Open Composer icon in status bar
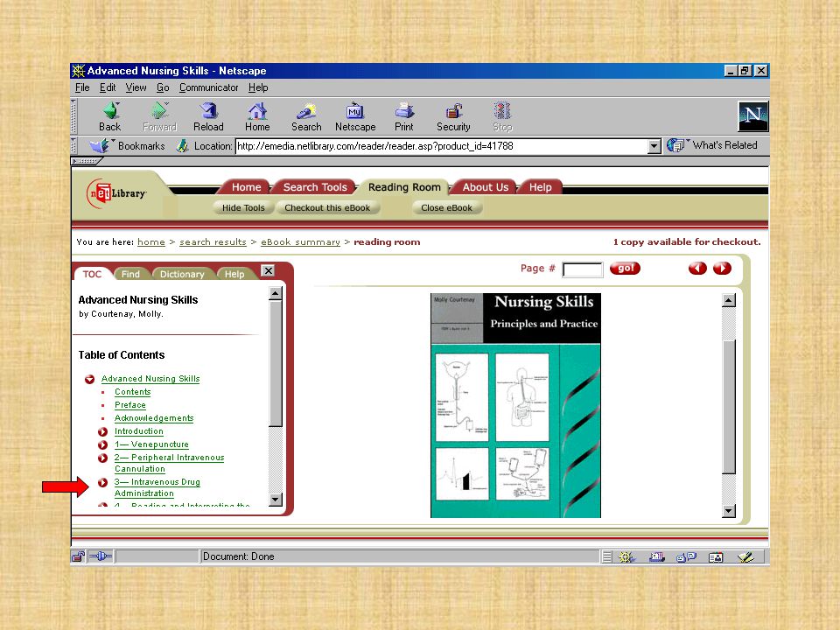 (x=745, y=557)
